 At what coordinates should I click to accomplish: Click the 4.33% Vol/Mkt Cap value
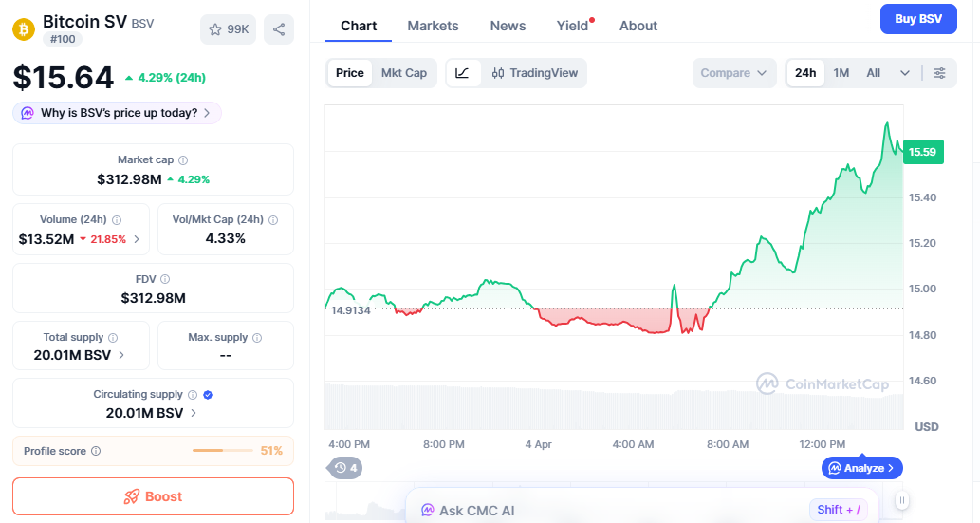(x=226, y=238)
